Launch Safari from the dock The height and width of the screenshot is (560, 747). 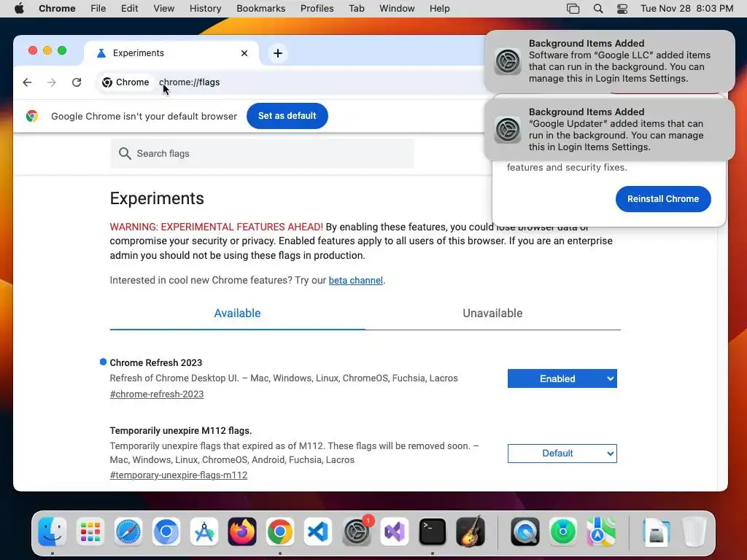[128, 532]
